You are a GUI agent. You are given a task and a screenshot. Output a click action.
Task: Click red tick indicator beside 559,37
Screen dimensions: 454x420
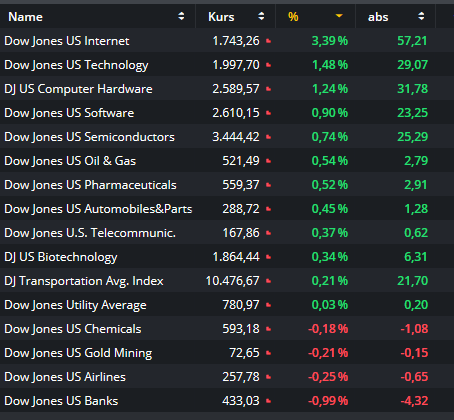point(268,185)
